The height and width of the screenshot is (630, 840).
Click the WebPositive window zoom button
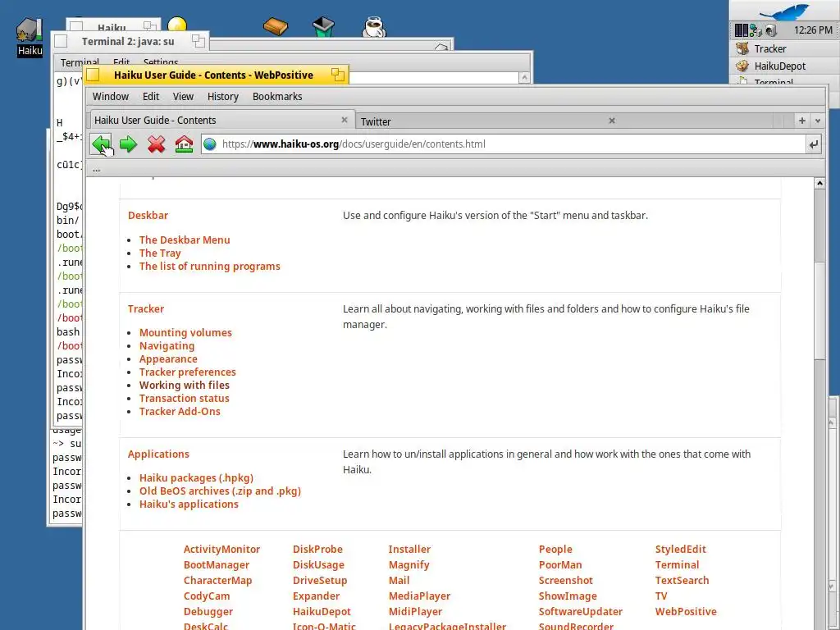coord(337,75)
